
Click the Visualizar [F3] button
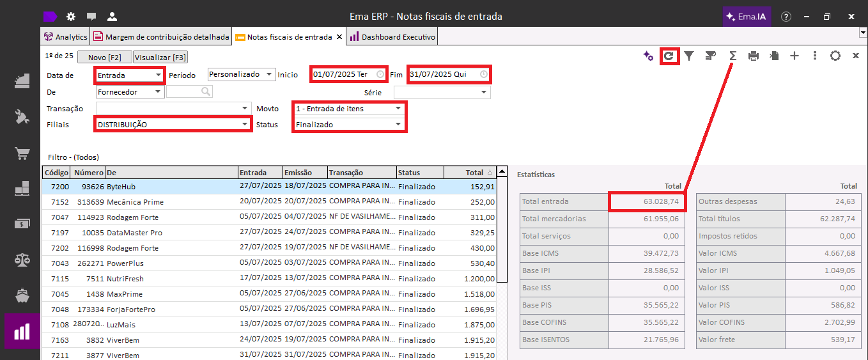160,58
